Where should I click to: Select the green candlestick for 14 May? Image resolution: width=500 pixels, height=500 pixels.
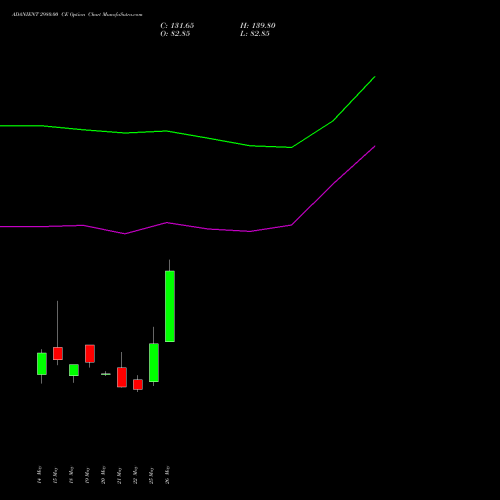click(42, 364)
